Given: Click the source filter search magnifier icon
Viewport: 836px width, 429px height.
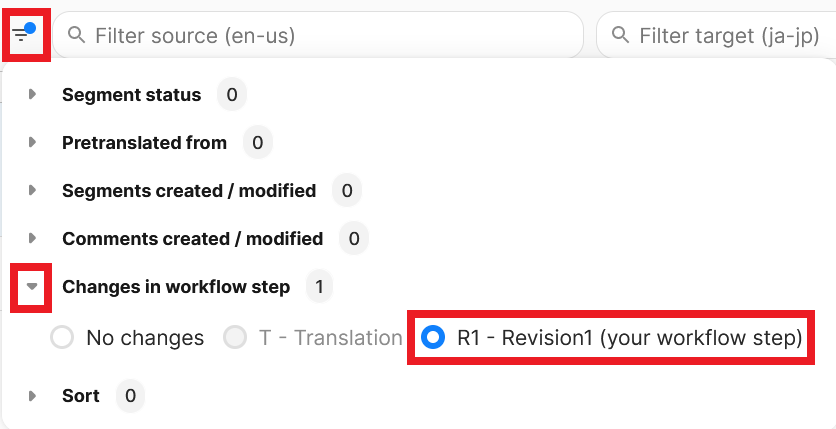Looking at the screenshot, I should (76, 36).
